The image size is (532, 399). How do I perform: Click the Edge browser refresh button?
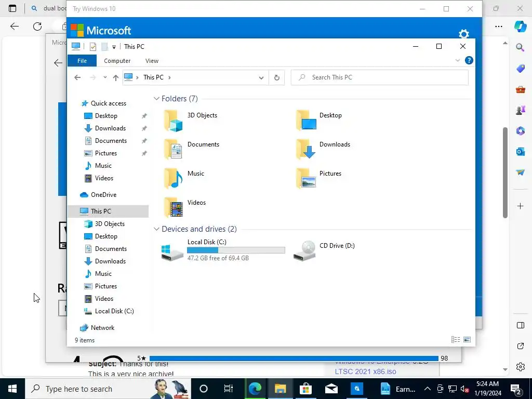tap(37, 26)
